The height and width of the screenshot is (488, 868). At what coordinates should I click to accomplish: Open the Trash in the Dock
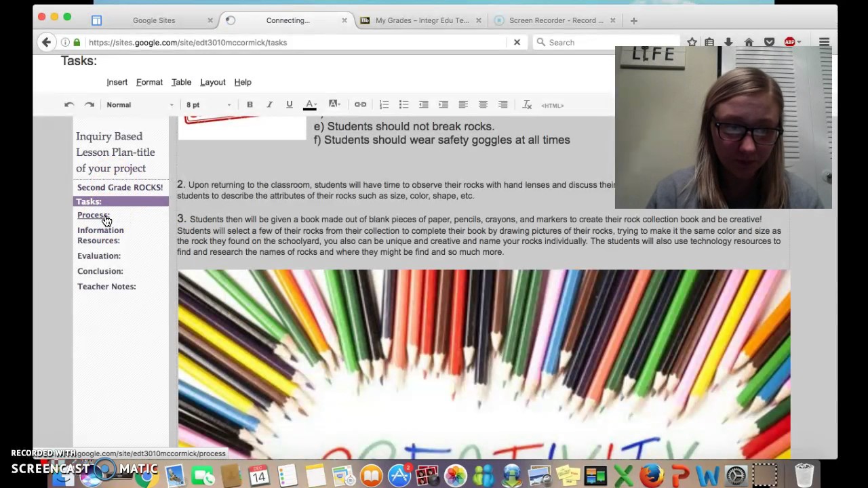pyautogui.click(x=804, y=475)
